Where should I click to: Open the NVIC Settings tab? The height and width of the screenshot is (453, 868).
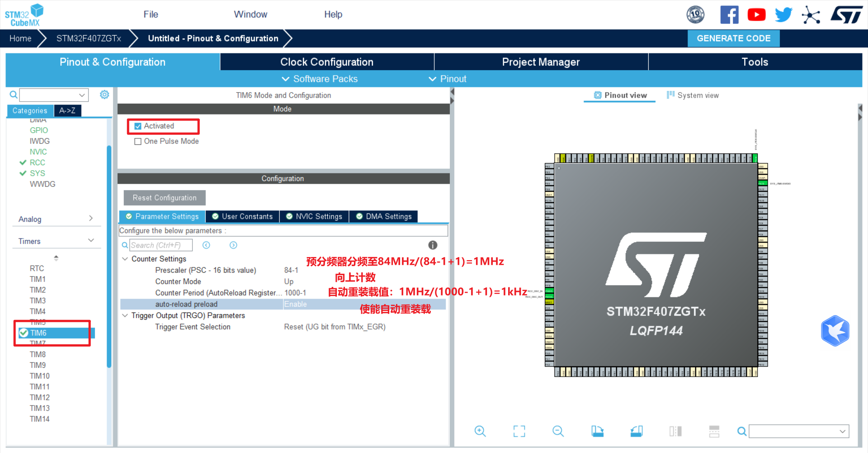(314, 217)
